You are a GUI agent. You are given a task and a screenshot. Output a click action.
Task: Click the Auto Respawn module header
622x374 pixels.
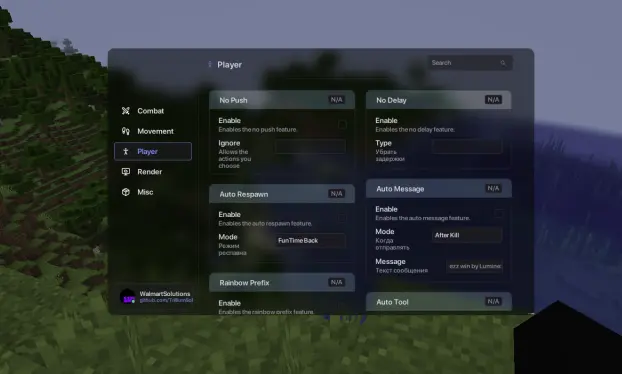[x=282, y=194]
